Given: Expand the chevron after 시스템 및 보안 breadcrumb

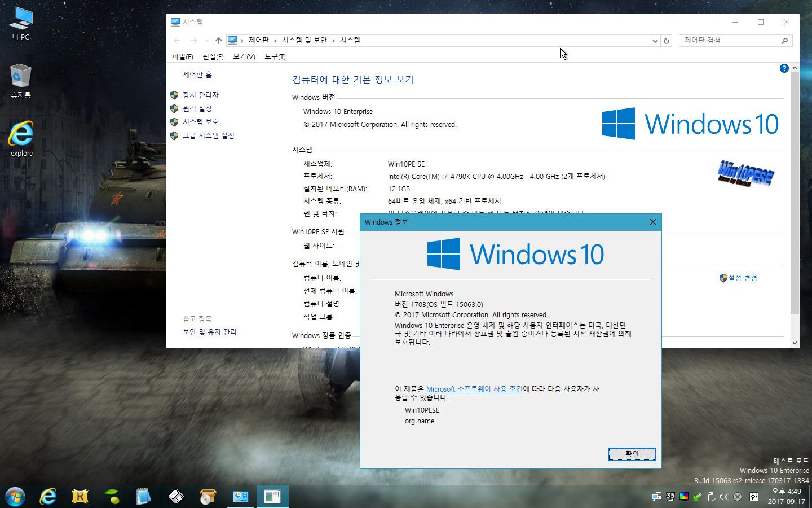Looking at the screenshot, I should coord(333,41).
